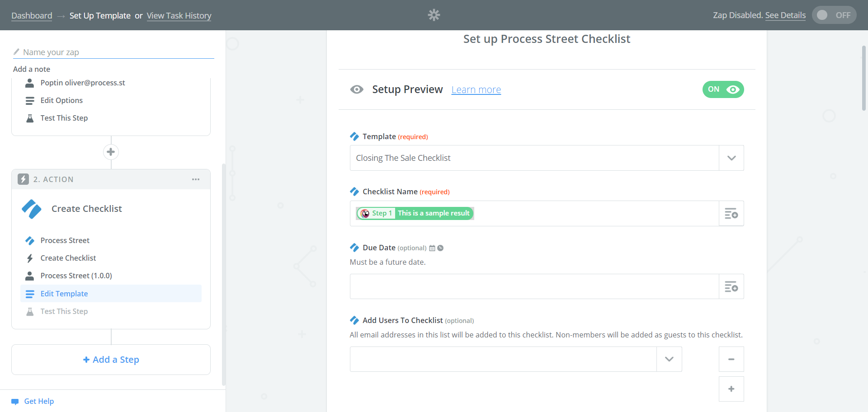The width and height of the screenshot is (868, 412).
Task: Click the eye icon next to Setup Preview
Action: click(357, 89)
